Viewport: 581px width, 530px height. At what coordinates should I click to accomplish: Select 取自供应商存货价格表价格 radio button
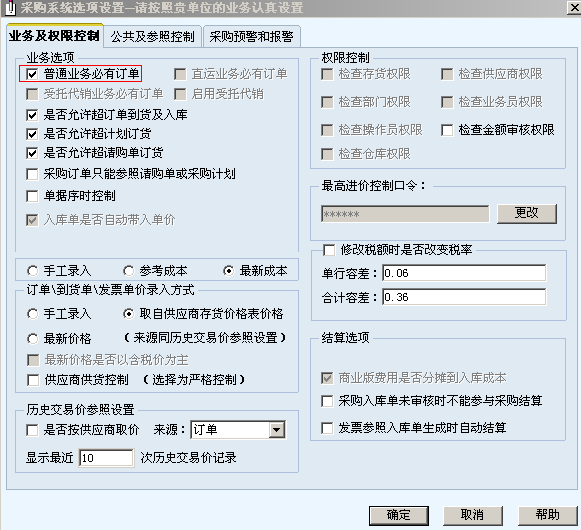(129, 314)
